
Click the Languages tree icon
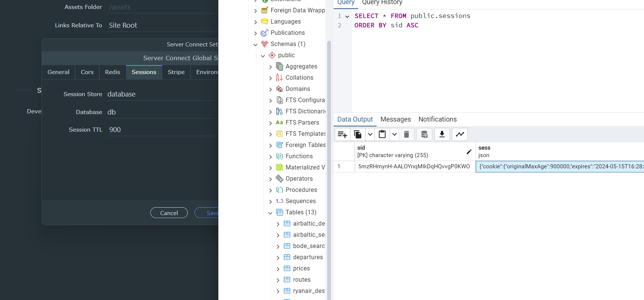264,21
